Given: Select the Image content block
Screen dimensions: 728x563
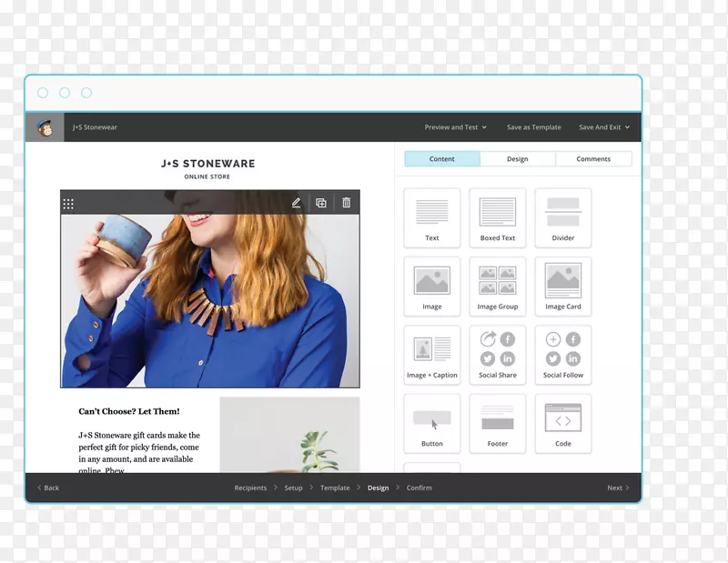Looking at the screenshot, I should click(x=431, y=287).
